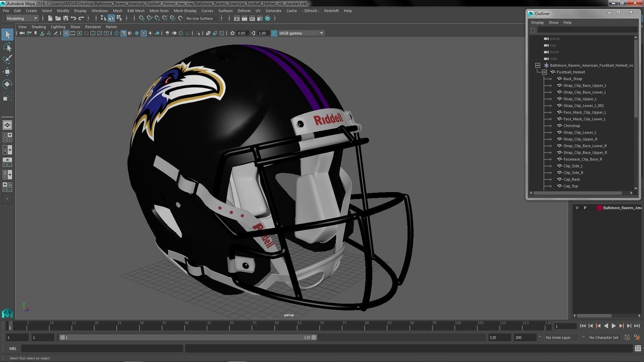Click the Snap to curves magnet icon
This screenshot has width=644, height=362.
click(x=150, y=18)
